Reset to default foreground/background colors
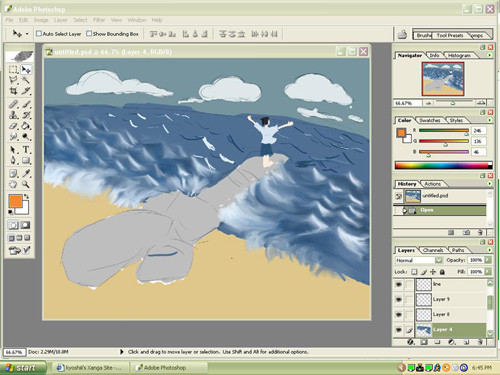 tap(11, 212)
